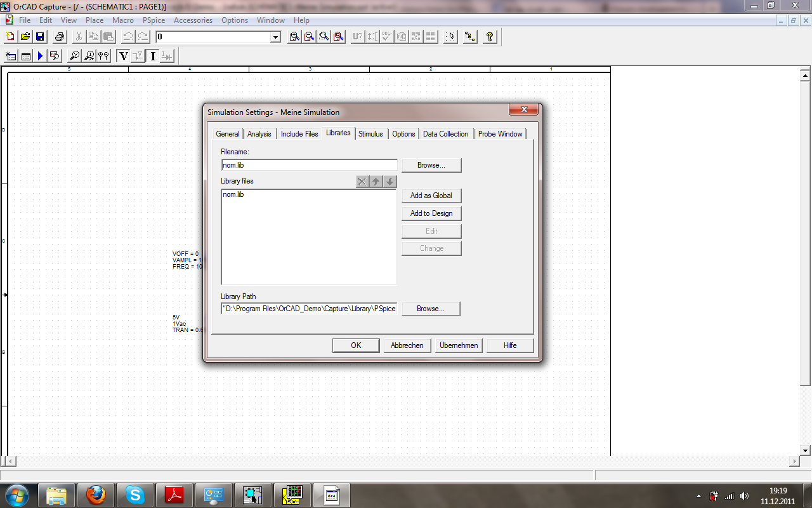The height and width of the screenshot is (508, 812).
Task: Expand the toolbar combo box dropdown
Action: click(276, 37)
